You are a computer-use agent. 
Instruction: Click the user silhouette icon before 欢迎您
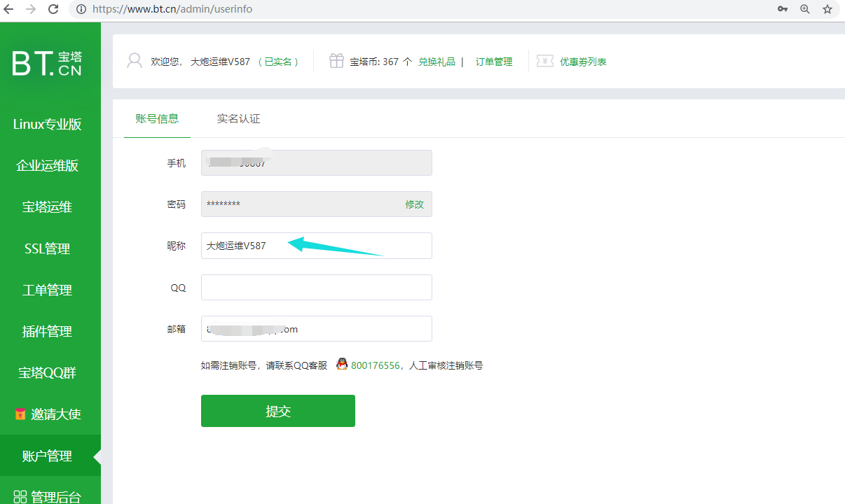click(x=134, y=60)
